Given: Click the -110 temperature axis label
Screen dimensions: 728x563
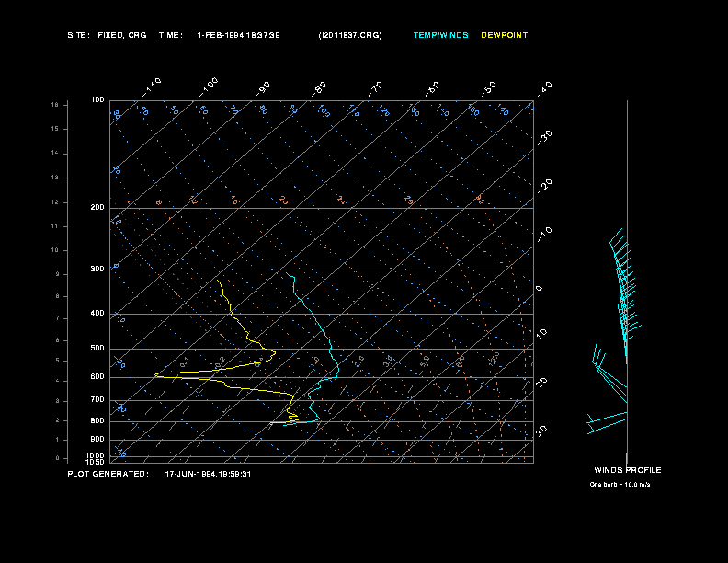Looking at the screenshot, I should point(152,87).
